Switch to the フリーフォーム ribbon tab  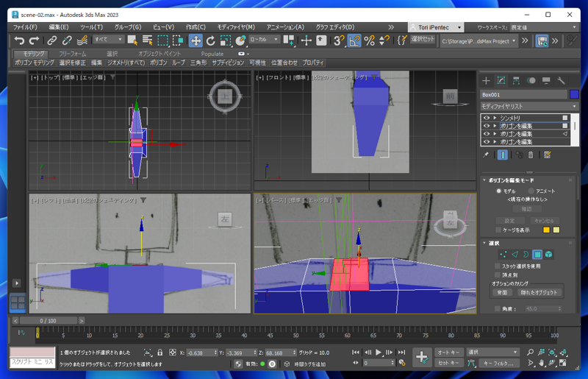coord(72,54)
